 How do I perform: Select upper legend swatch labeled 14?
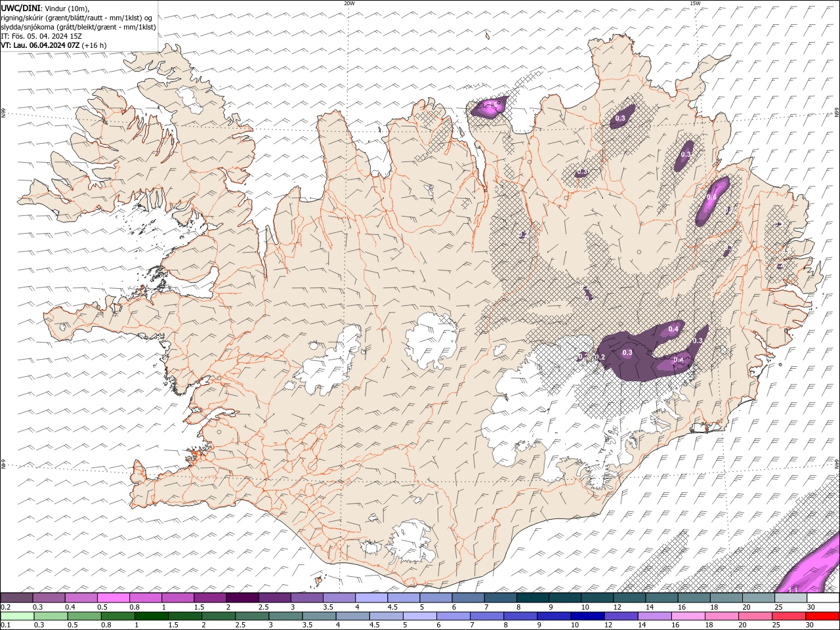(661, 598)
